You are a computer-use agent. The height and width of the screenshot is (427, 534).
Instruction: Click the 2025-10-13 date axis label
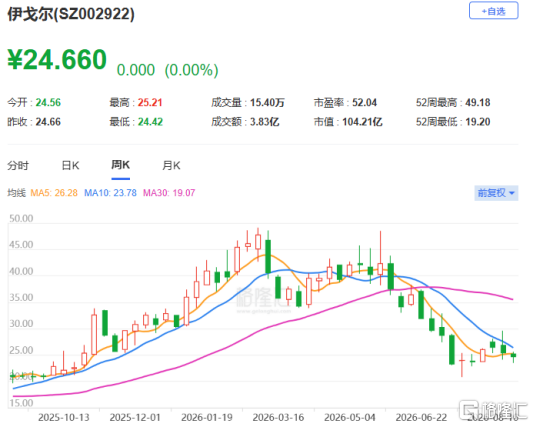pos(64,417)
